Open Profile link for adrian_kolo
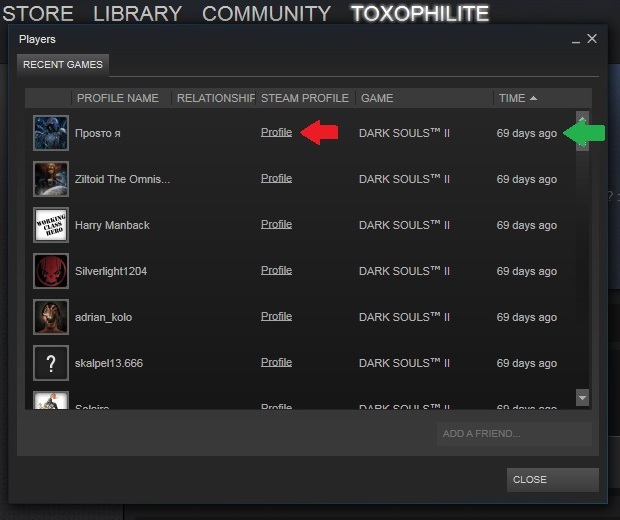Image resolution: width=620 pixels, height=520 pixels. click(x=276, y=316)
